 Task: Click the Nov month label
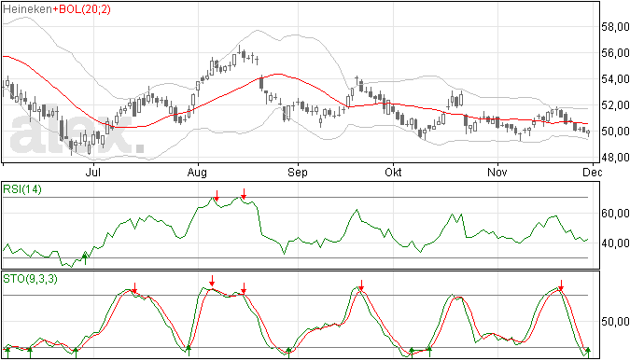(x=497, y=172)
